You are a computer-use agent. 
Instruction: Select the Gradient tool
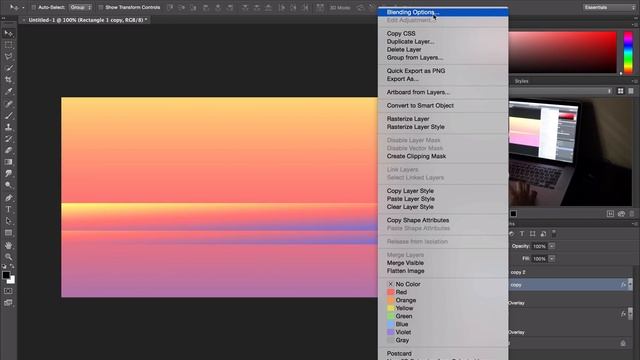[9, 162]
